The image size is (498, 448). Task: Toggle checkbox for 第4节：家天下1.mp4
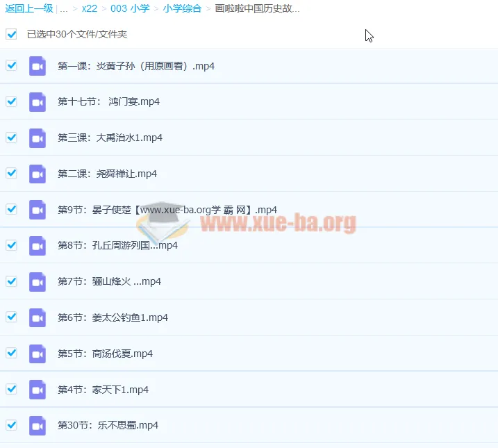[x=11, y=389]
